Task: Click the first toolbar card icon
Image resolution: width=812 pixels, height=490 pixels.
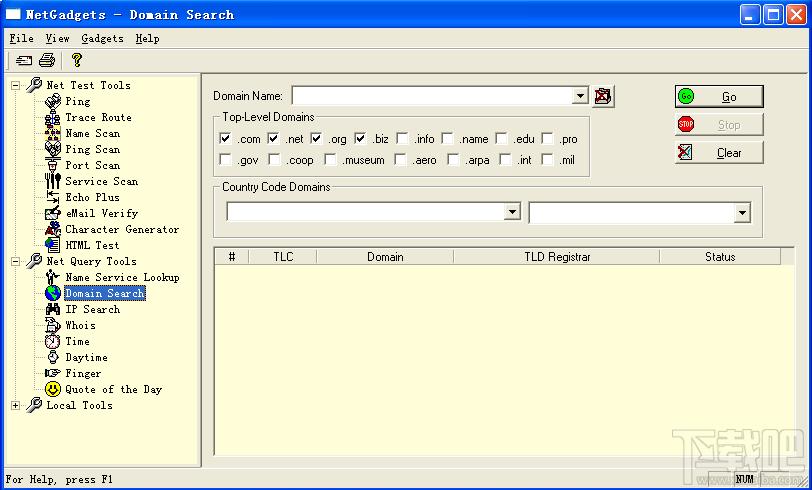Action: 24,61
